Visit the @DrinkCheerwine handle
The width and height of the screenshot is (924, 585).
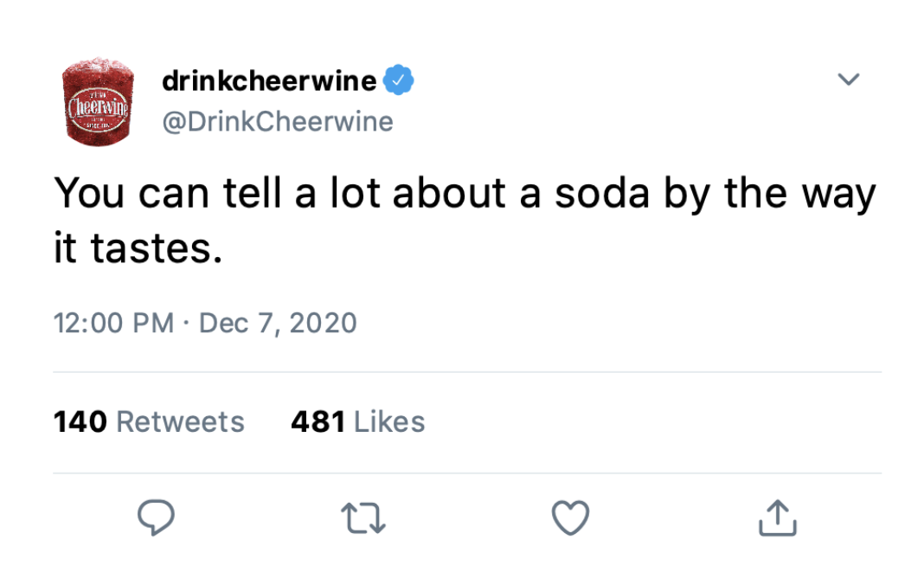277,121
